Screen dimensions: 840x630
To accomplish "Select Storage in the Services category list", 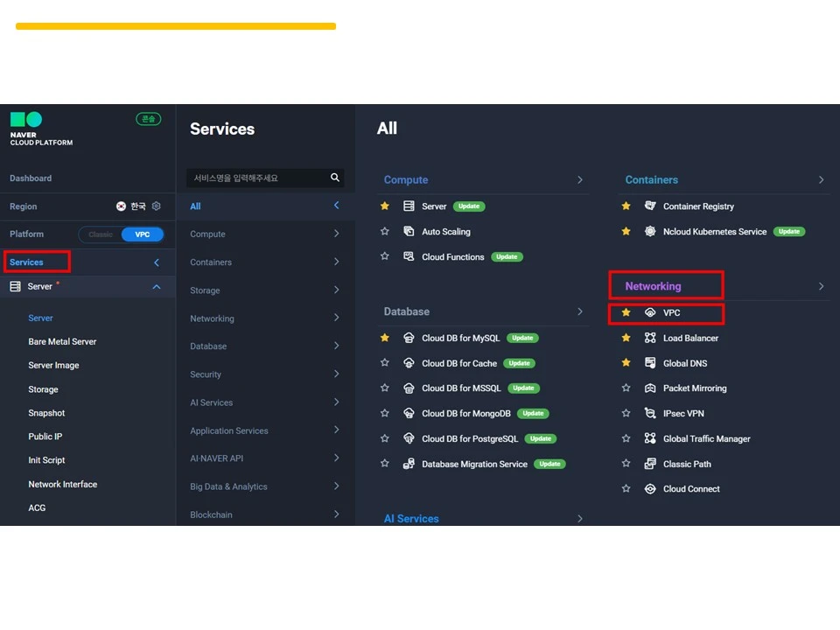I will point(265,290).
